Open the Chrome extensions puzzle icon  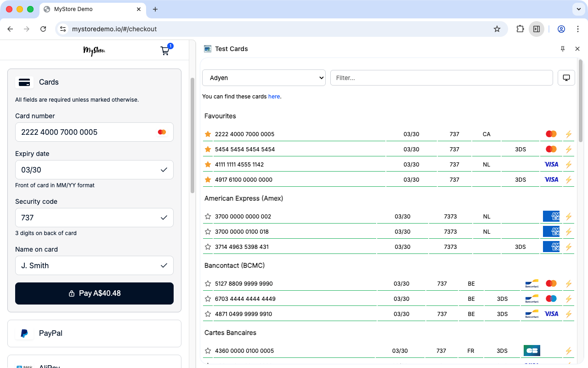pyautogui.click(x=520, y=29)
